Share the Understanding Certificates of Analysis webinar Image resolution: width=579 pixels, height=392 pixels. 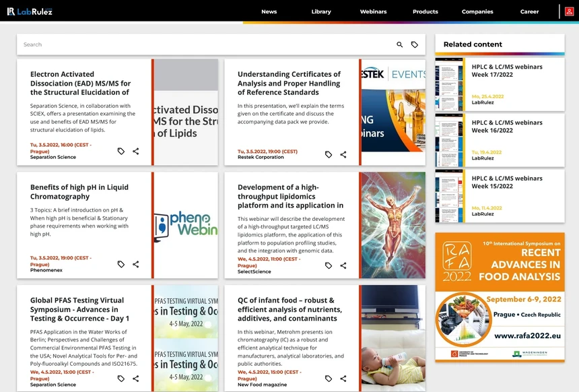coord(343,154)
